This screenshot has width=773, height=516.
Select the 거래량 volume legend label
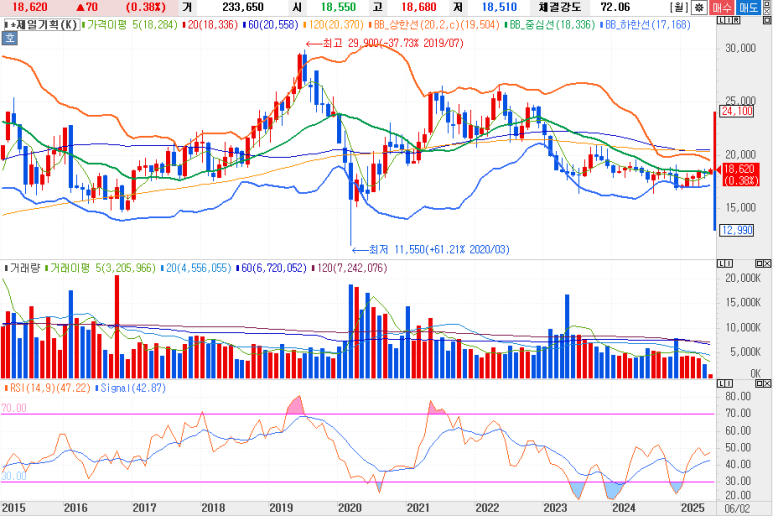(x=23, y=268)
